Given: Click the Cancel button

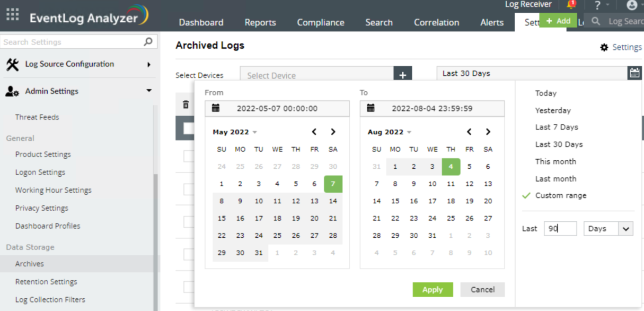Looking at the screenshot, I should [x=482, y=289].
